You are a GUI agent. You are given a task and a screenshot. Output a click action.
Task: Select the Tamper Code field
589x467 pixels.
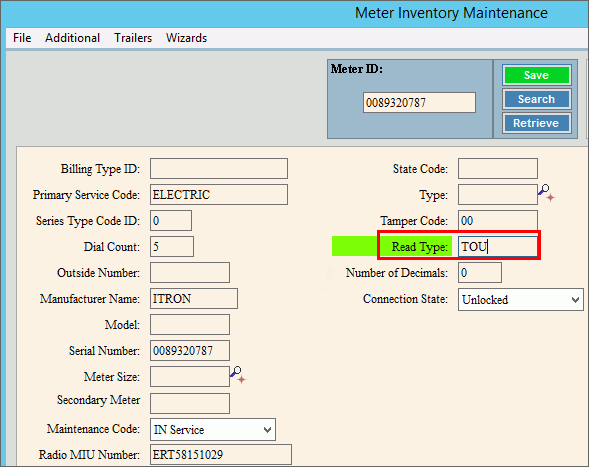[498, 221]
